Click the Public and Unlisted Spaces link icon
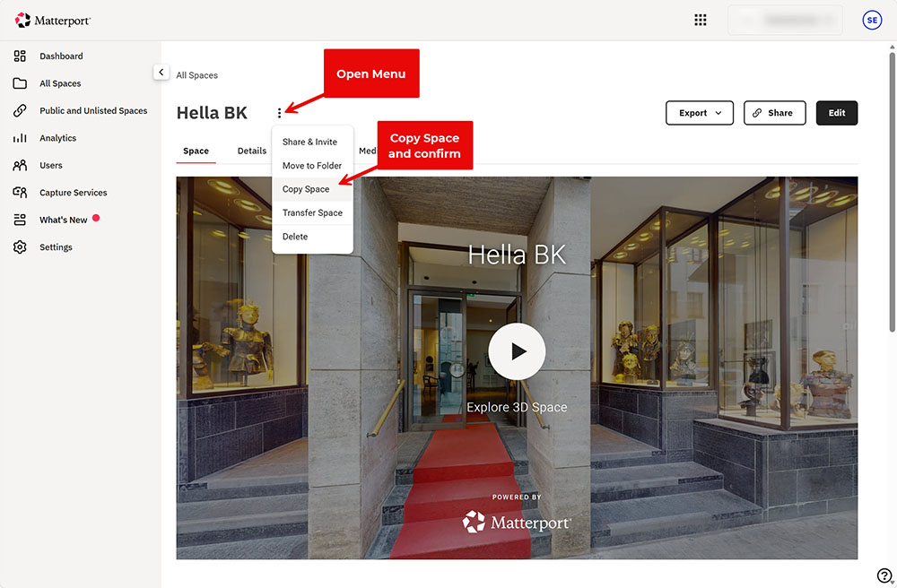The image size is (897, 588). pyautogui.click(x=20, y=110)
